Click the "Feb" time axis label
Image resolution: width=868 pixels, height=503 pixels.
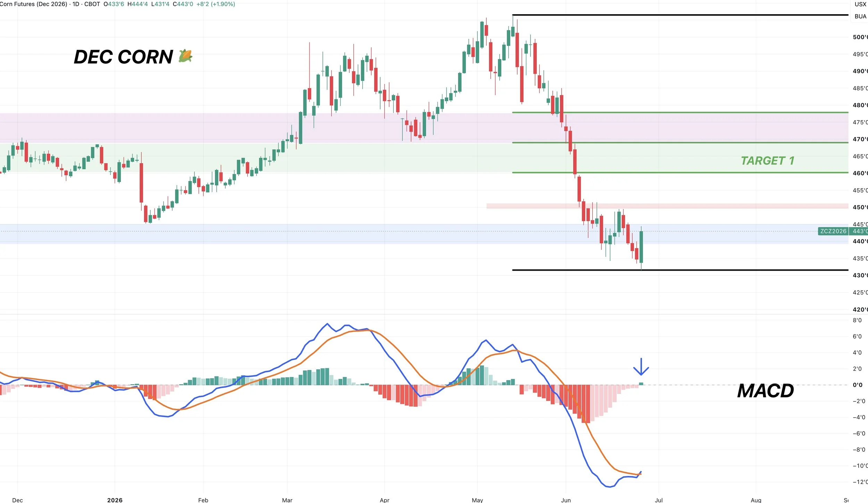tap(203, 500)
